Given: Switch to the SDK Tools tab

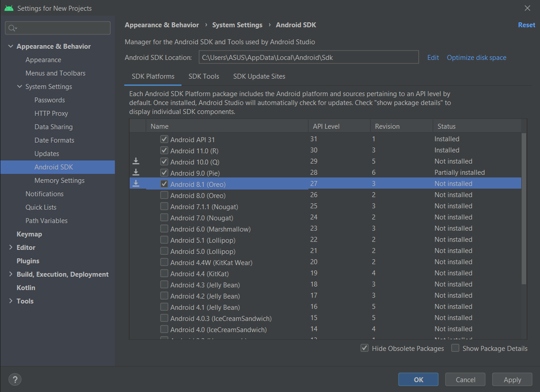Looking at the screenshot, I should [x=204, y=76].
